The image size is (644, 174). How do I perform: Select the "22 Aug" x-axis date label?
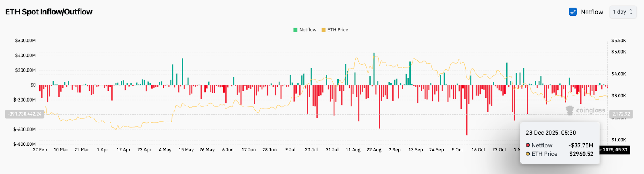(374, 150)
